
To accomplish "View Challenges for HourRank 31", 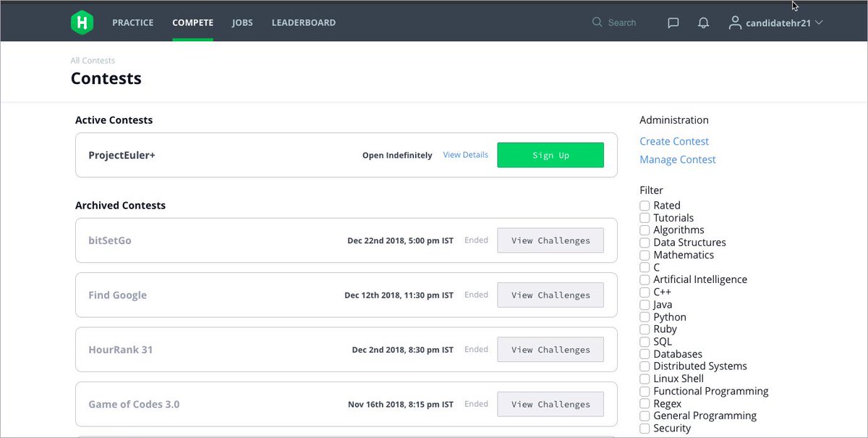I will [x=550, y=350].
